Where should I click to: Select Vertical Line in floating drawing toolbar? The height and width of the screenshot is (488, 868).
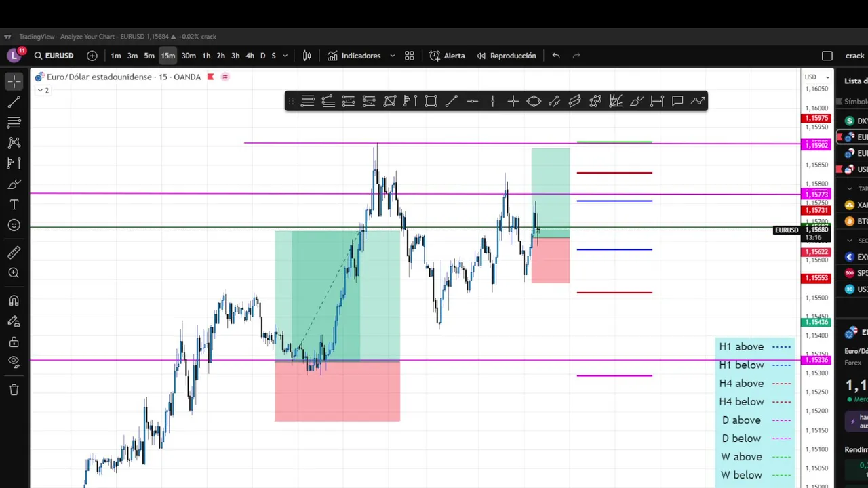pos(492,101)
